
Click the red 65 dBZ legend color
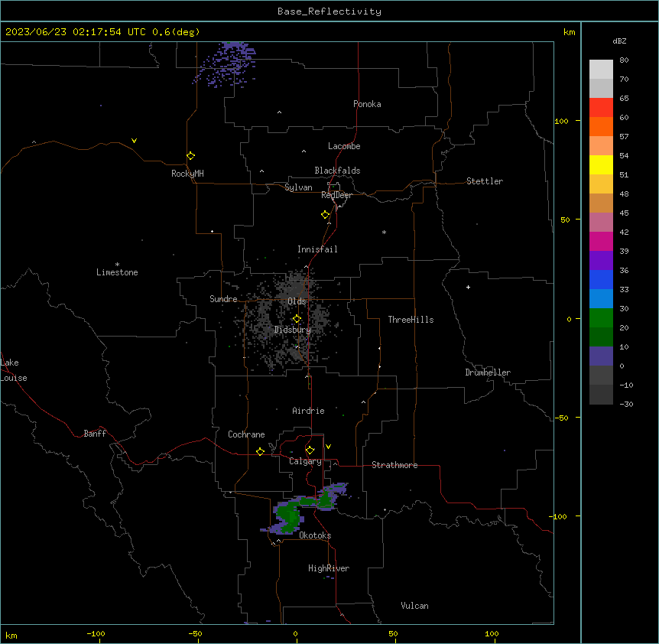[x=601, y=107]
